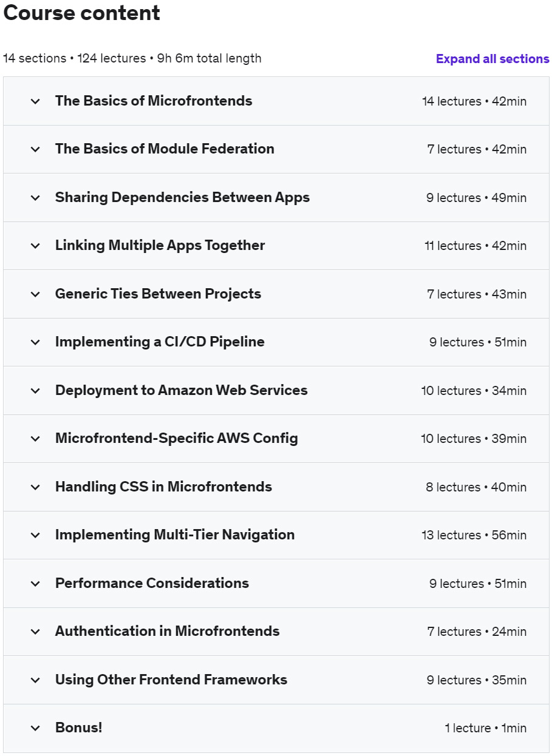552x756 pixels.
Task: Toggle chevron for Performance Considerations section
Action: point(35,584)
